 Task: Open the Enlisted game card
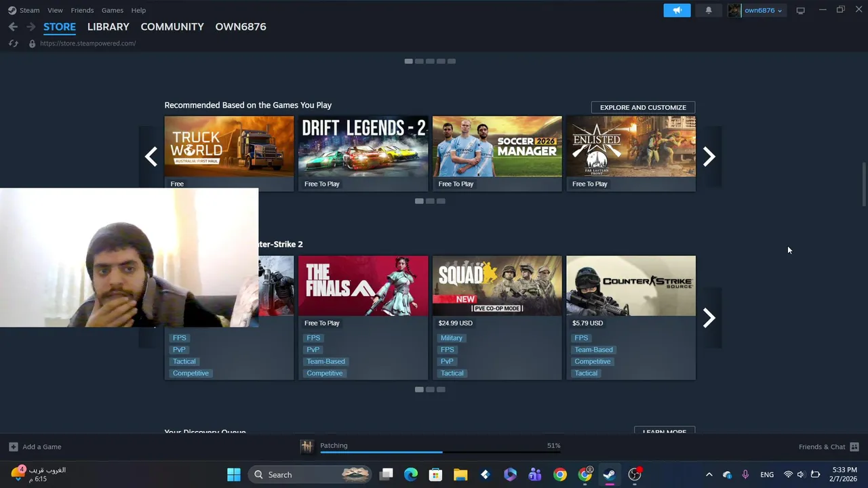[631, 153]
